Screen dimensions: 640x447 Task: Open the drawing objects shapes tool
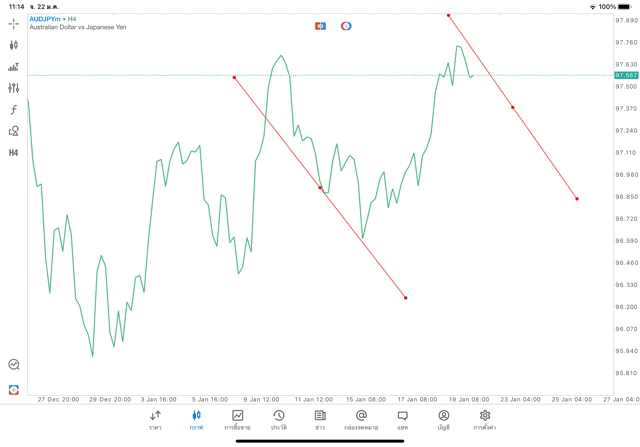(14, 131)
